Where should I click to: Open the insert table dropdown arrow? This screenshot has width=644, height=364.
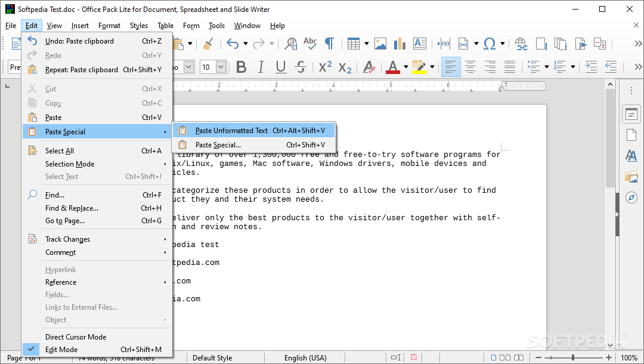(366, 44)
